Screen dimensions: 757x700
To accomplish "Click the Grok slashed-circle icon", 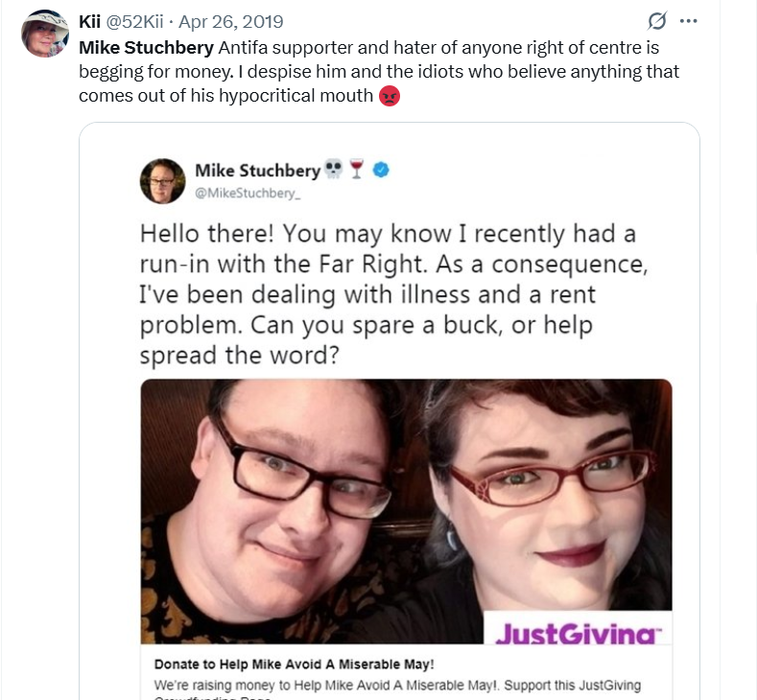I will click(x=657, y=21).
